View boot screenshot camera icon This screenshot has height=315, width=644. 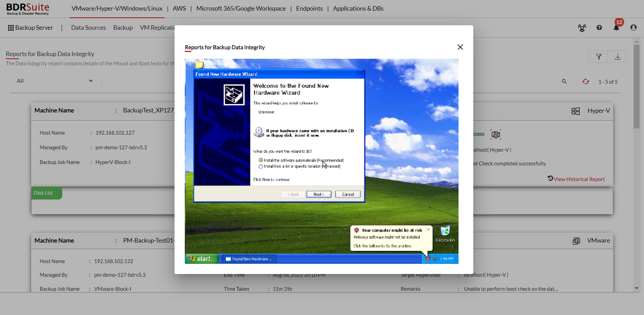(x=495, y=135)
